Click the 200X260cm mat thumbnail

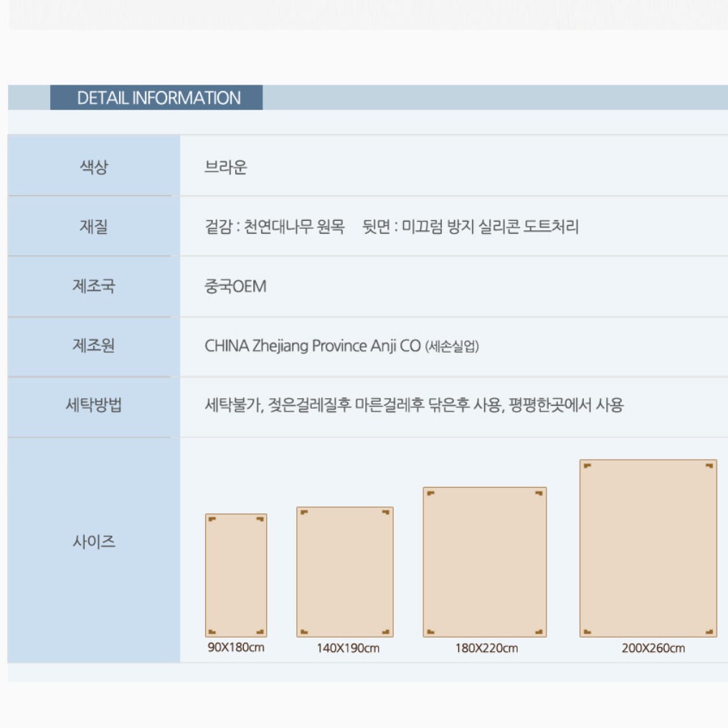(648, 548)
